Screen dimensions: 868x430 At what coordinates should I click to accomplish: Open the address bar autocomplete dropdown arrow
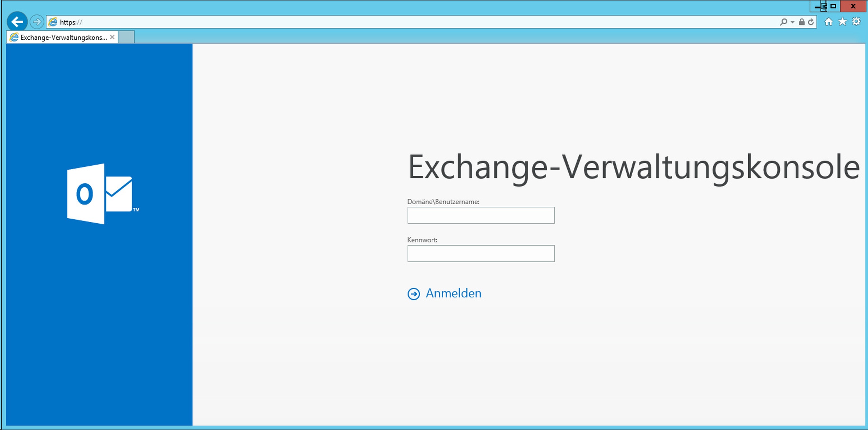pyautogui.click(x=792, y=22)
